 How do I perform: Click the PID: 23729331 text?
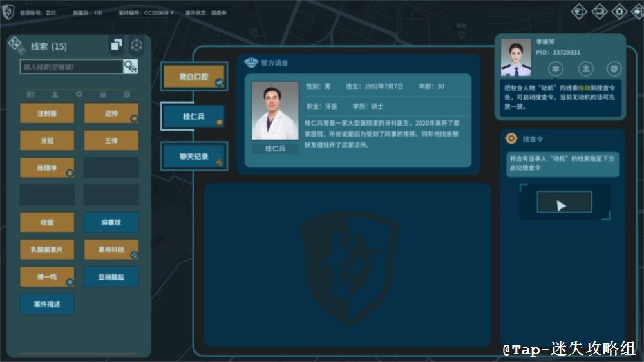[x=558, y=53]
